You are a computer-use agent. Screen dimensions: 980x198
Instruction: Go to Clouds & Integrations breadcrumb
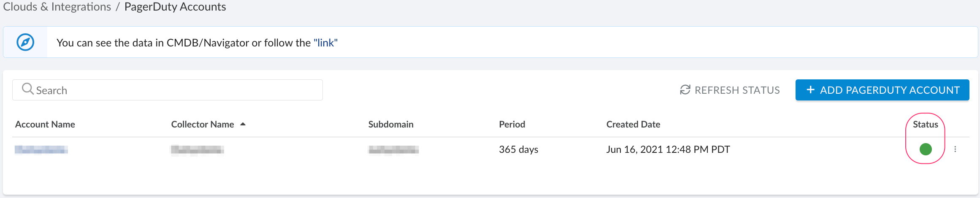tap(57, 7)
